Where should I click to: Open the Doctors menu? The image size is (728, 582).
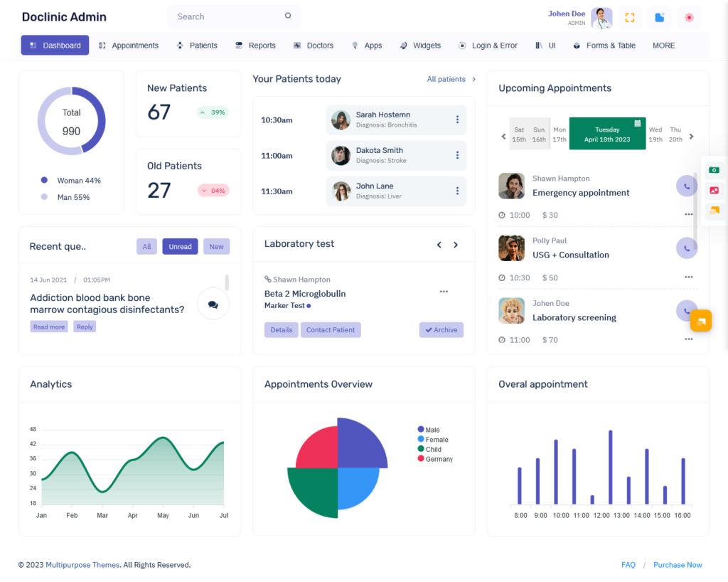point(314,46)
